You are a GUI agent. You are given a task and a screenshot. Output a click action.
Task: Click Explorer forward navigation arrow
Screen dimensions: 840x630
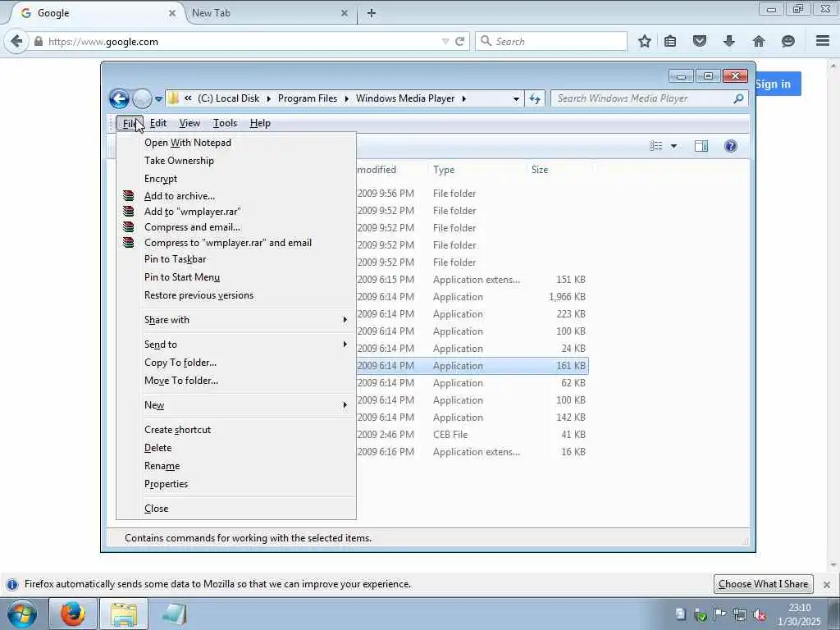pyautogui.click(x=142, y=98)
